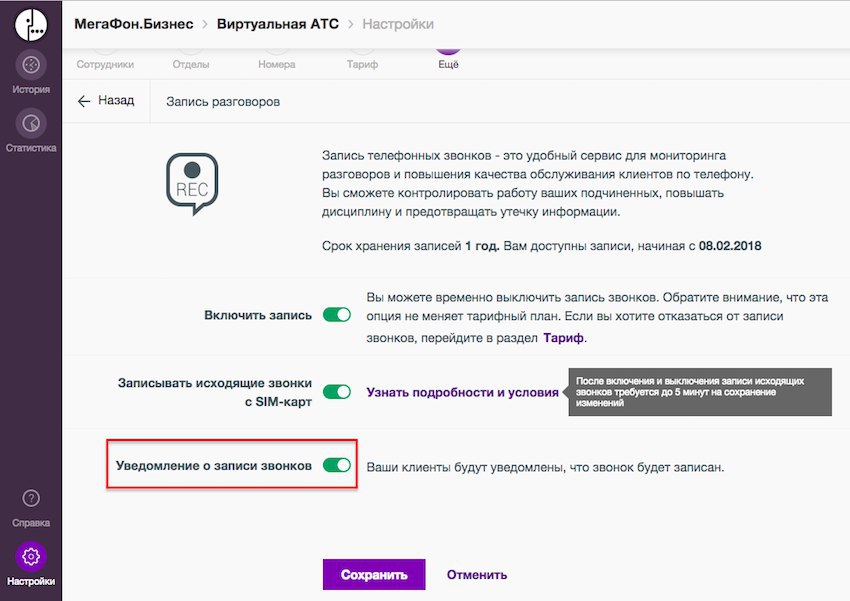Screen dimensions: 850x601
Task: Click the Записывать исходящие звонки label
Action: [x=215, y=392]
